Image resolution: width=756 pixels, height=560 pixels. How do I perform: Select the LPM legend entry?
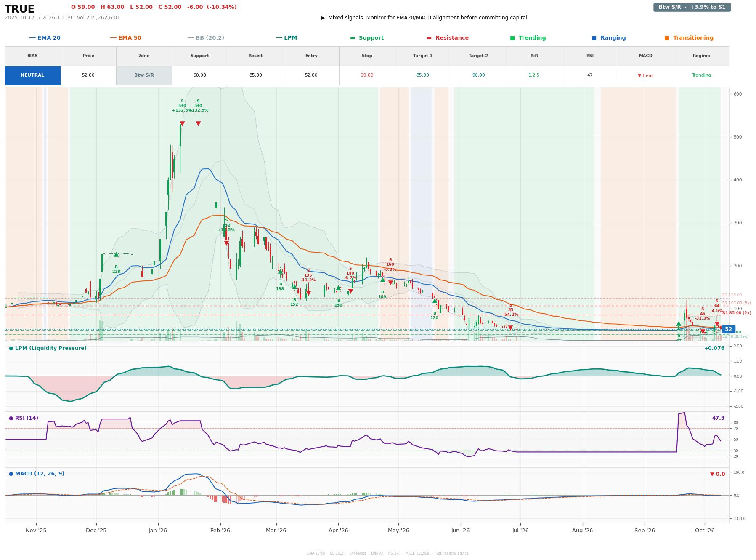[x=286, y=38]
